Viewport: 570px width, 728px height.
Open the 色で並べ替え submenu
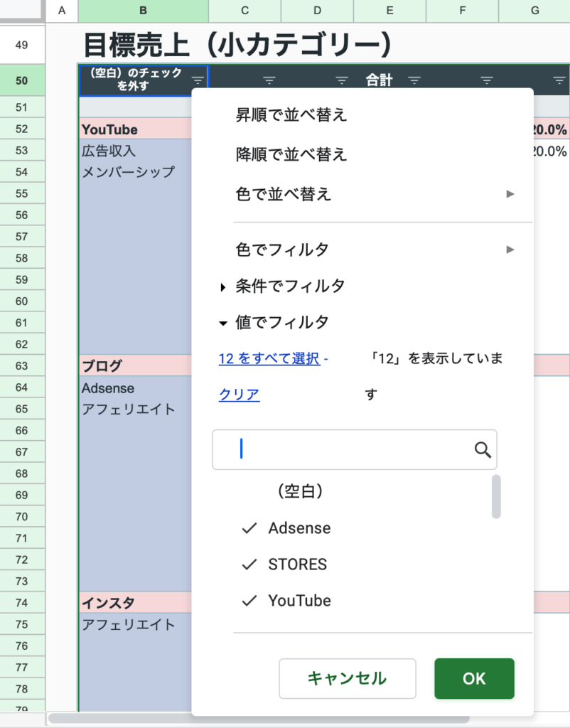pyautogui.click(x=375, y=193)
